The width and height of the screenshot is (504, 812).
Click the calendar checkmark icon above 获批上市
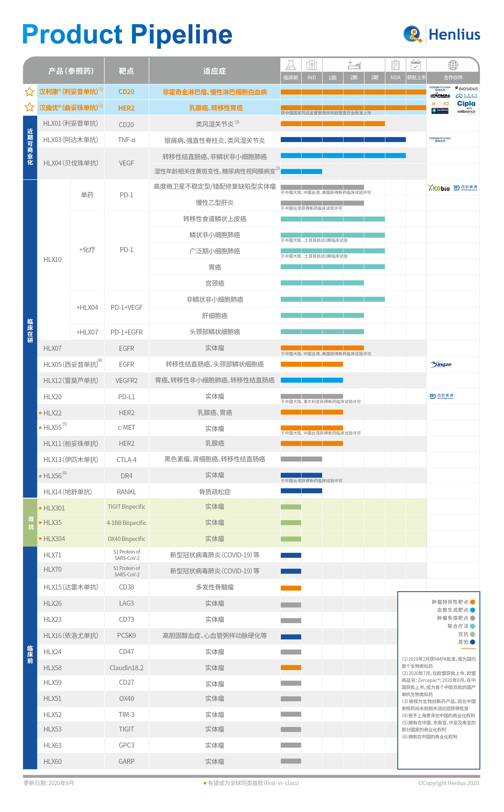click(x=416, y=65)
